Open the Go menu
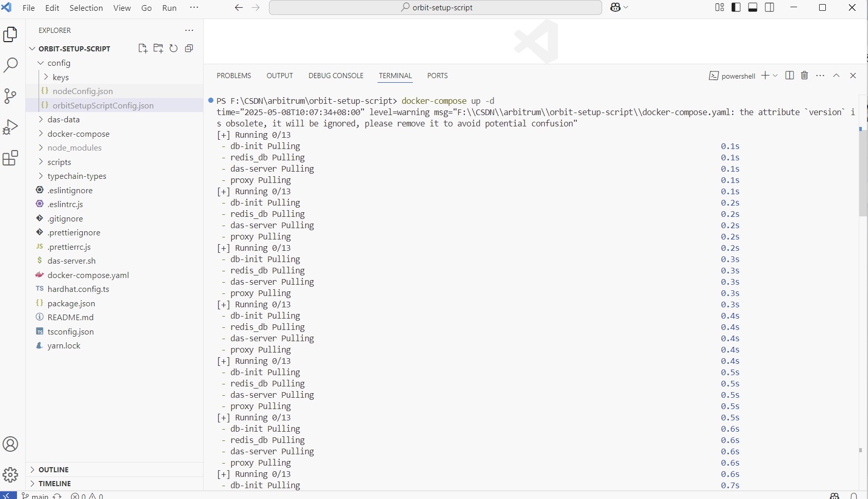Image resolution: width=868 pixels, height=499 pixels. click(x=147, y=8)
